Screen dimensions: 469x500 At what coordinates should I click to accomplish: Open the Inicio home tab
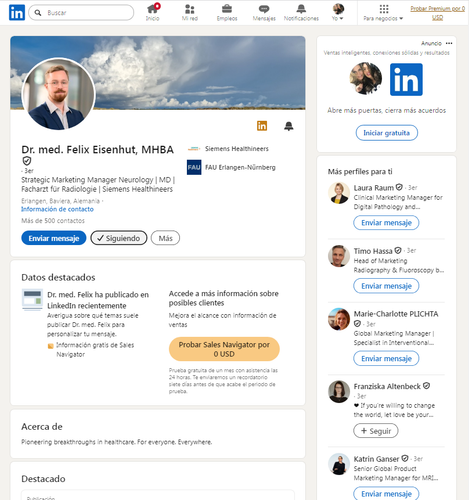153,12
